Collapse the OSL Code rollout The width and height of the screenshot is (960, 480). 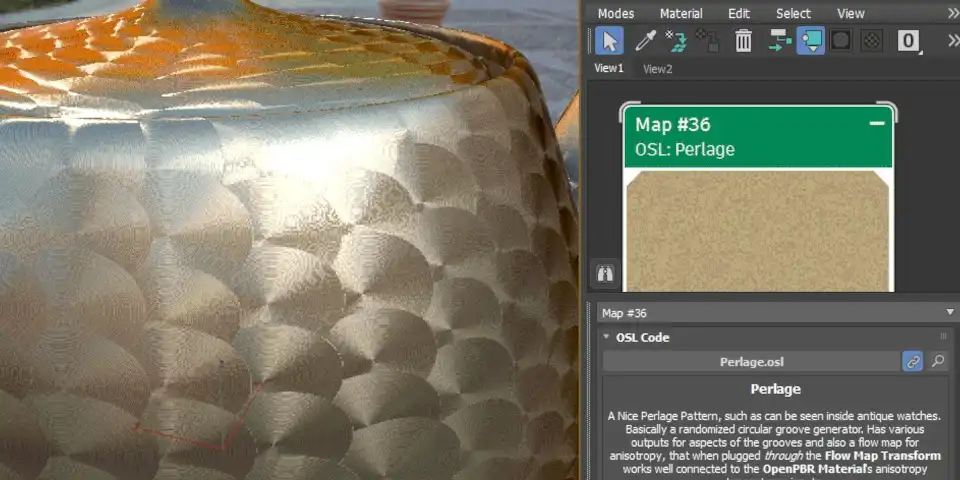[x=606, y=338]
